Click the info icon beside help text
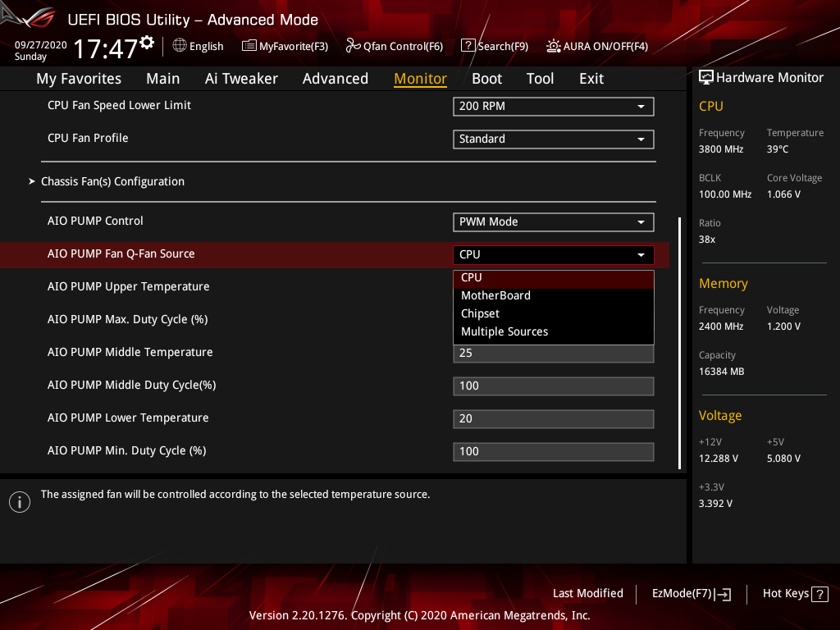 click(20, 502)
